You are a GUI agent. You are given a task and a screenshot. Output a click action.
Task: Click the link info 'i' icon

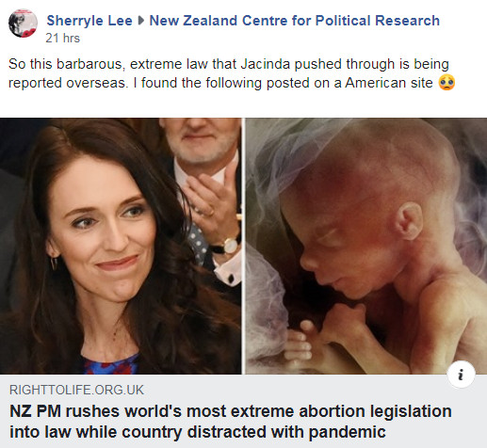coord(461,375)
